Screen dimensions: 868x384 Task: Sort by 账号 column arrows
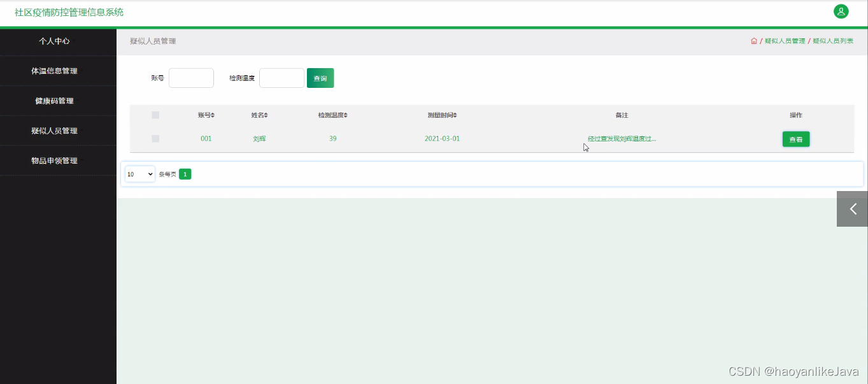coord(213,115)
